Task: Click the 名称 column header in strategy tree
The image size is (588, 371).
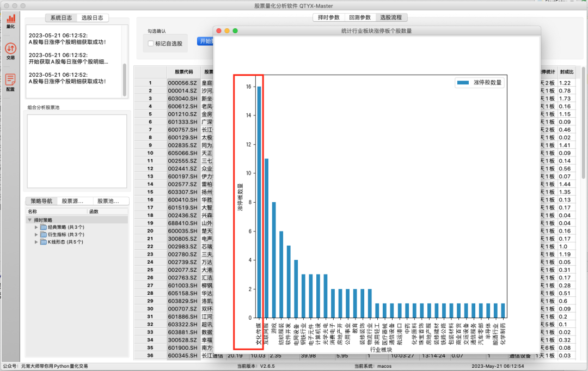Action: pos(56,211)
